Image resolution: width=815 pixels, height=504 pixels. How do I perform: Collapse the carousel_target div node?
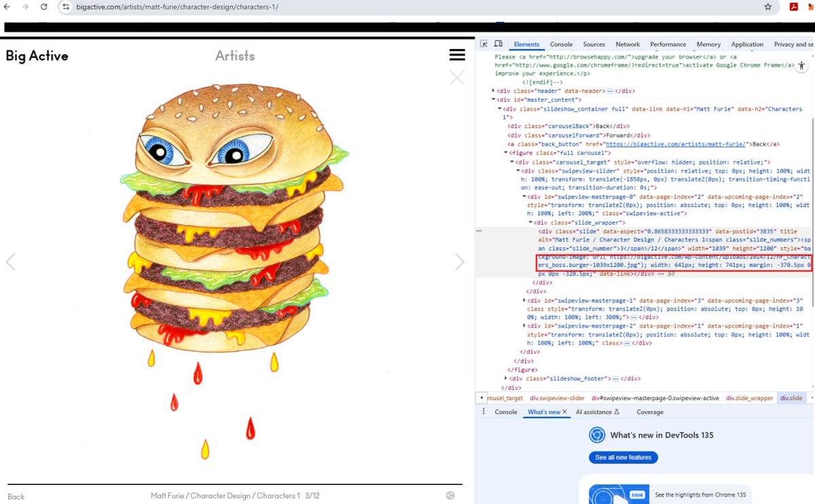tap(512, 162)
